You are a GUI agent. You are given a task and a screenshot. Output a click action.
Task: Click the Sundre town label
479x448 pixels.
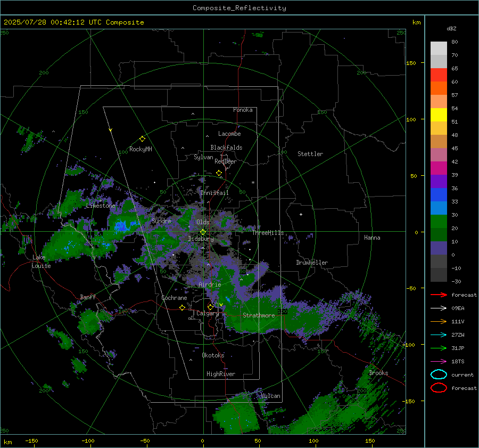pos(161,221)
